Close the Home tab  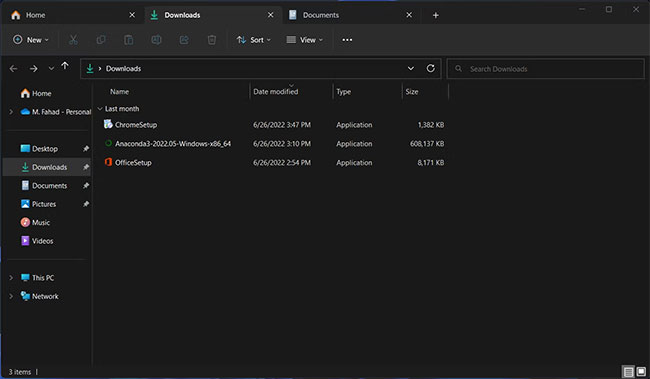[132, 15]
